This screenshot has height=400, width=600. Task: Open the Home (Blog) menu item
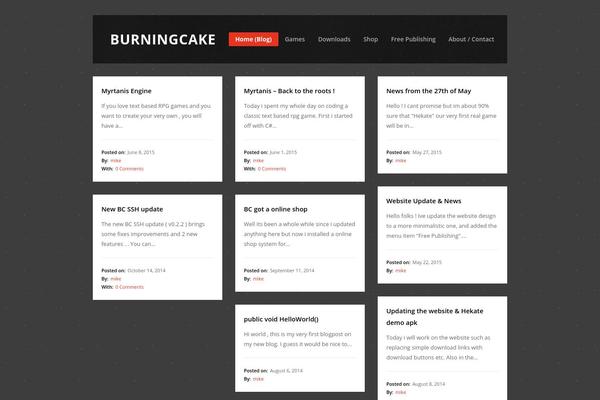tap(253, 39)
